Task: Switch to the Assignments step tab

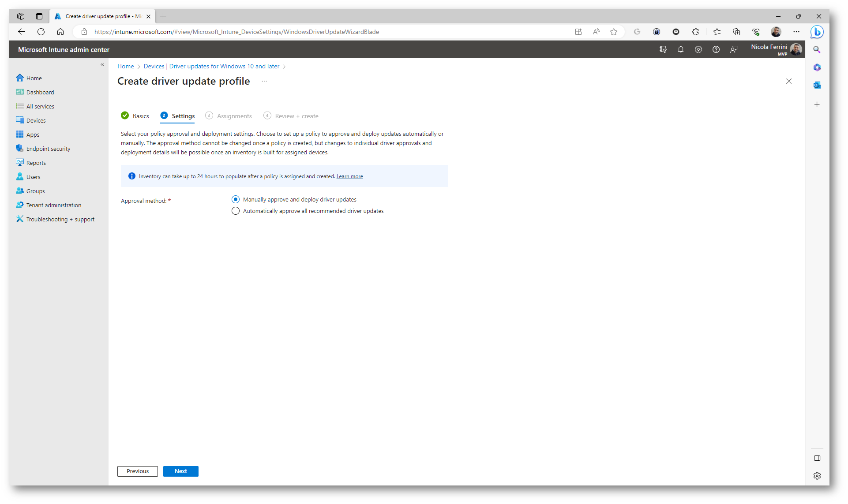Action: coord(234,116)
